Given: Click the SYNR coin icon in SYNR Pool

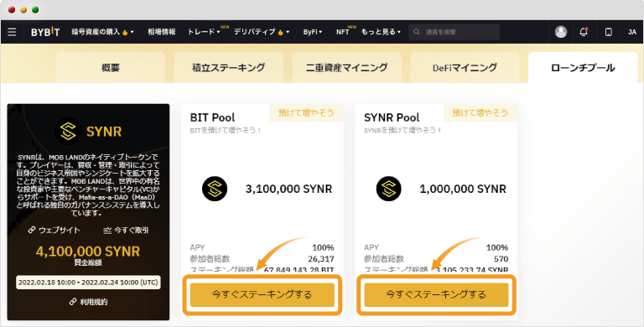Looking at the screenshot, I should coord(388,189).
